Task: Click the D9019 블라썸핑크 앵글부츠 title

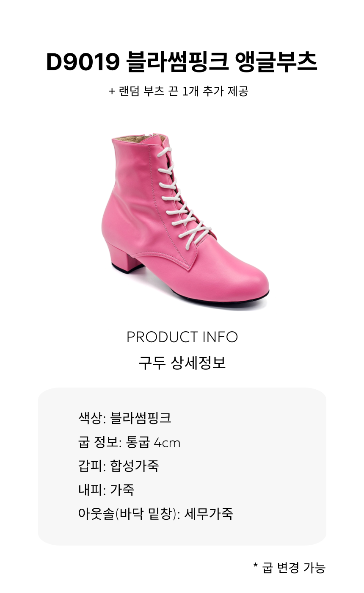Action: [x=182, y=62]
